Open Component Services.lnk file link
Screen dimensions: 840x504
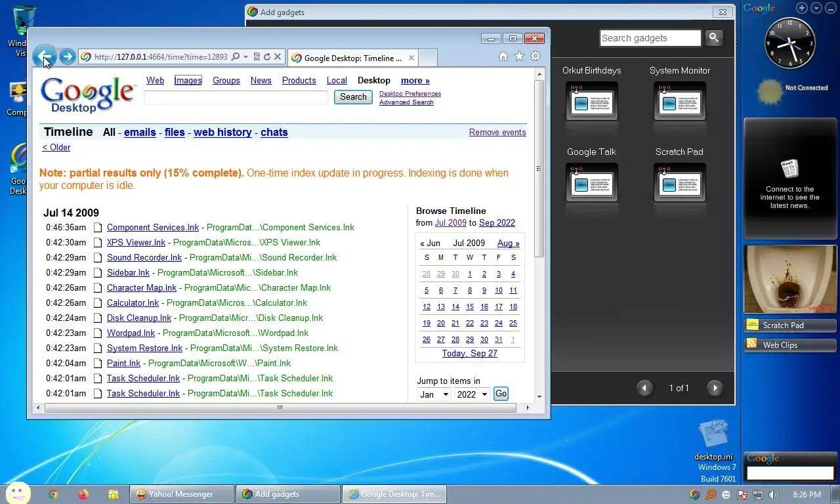click(x=153, y=227)
